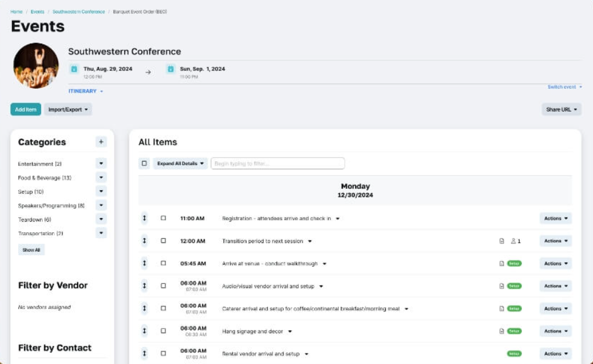Open Setup category dropdown arrow
Screen dimensions: 593x364
pos(101,191)
